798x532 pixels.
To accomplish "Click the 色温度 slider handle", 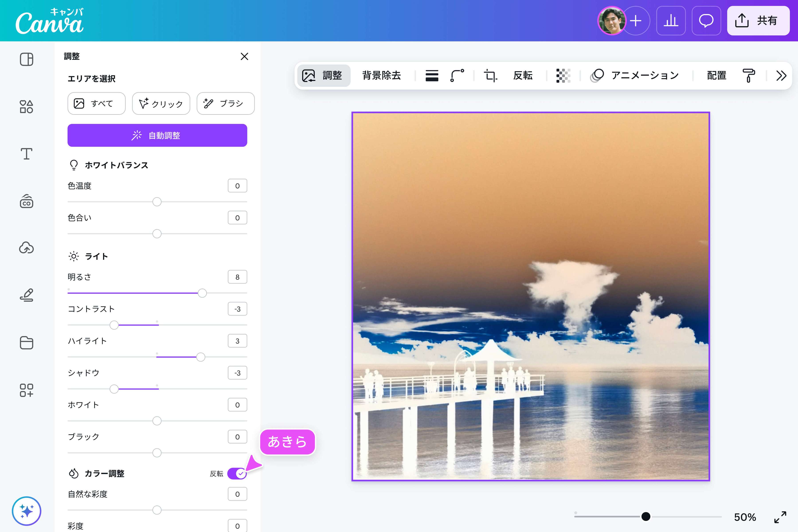I will [157, 202].
